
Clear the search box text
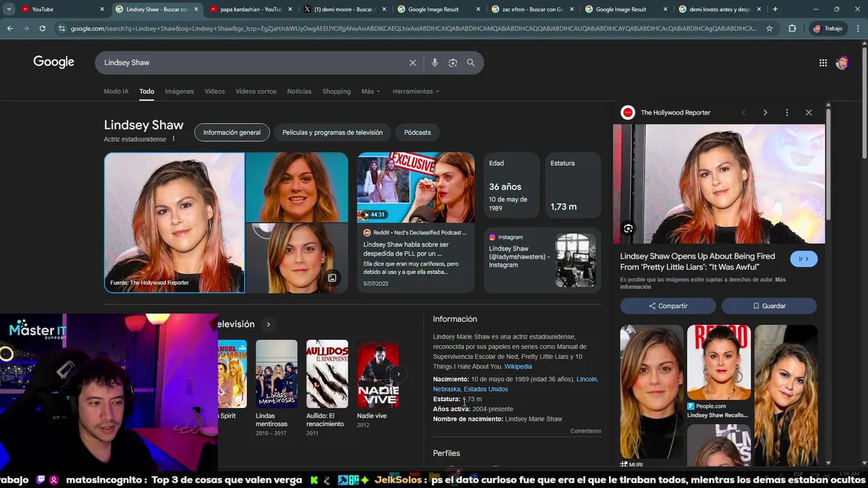pos(412,62)
